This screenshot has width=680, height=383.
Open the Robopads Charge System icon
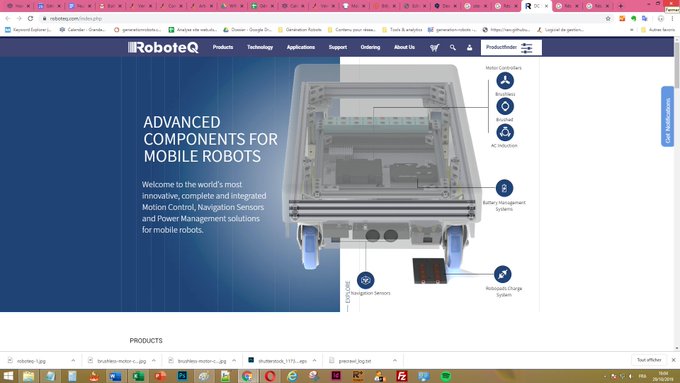point(503,274)
